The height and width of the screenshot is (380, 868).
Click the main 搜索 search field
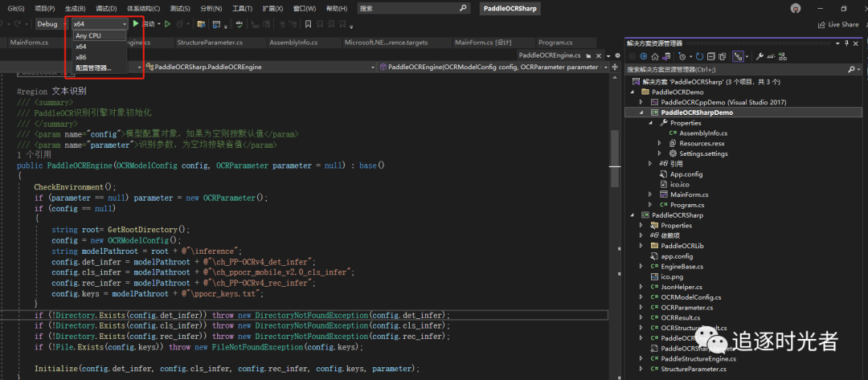[414, 9]
